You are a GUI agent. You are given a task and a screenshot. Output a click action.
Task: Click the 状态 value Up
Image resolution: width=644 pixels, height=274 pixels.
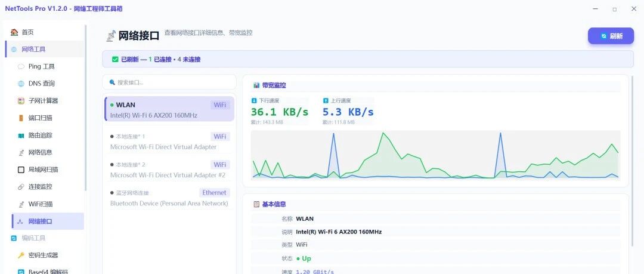pyautogui.click(x=304, y=258)
